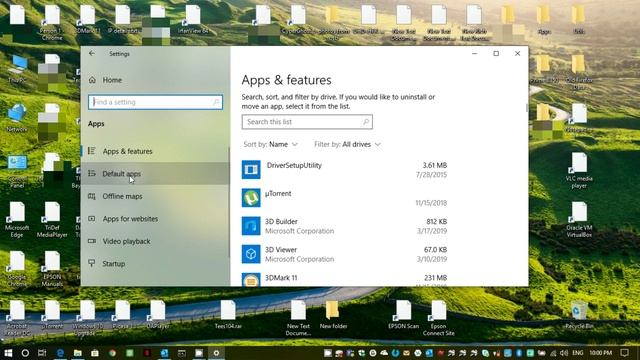
Task: Select the DriverSetupUtility app entry
Action: point(344,170)
